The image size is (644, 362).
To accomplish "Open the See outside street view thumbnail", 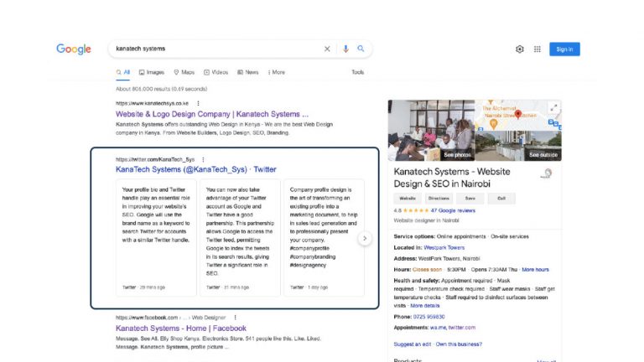I will [518, 146].
